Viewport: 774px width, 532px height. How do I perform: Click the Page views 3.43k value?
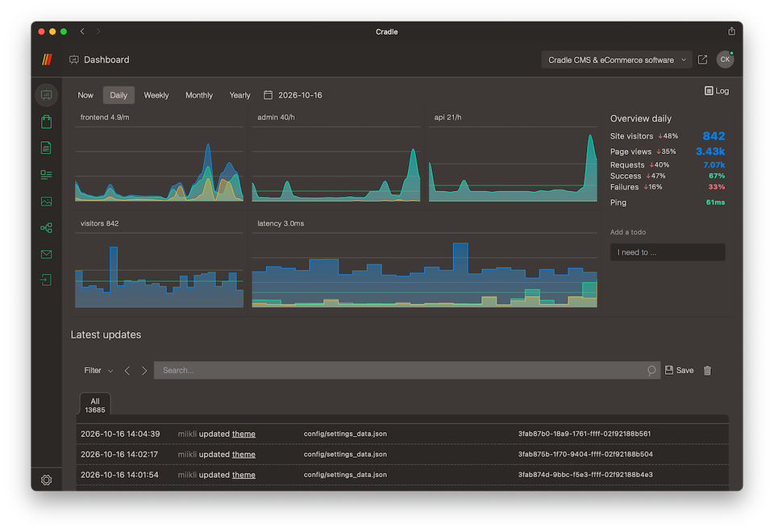click(x=710, y=152)
